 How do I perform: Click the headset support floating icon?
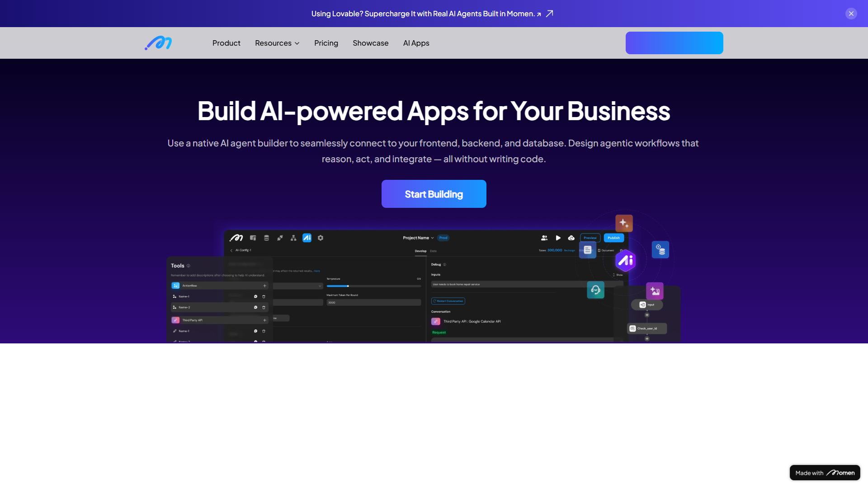[595, 290]
